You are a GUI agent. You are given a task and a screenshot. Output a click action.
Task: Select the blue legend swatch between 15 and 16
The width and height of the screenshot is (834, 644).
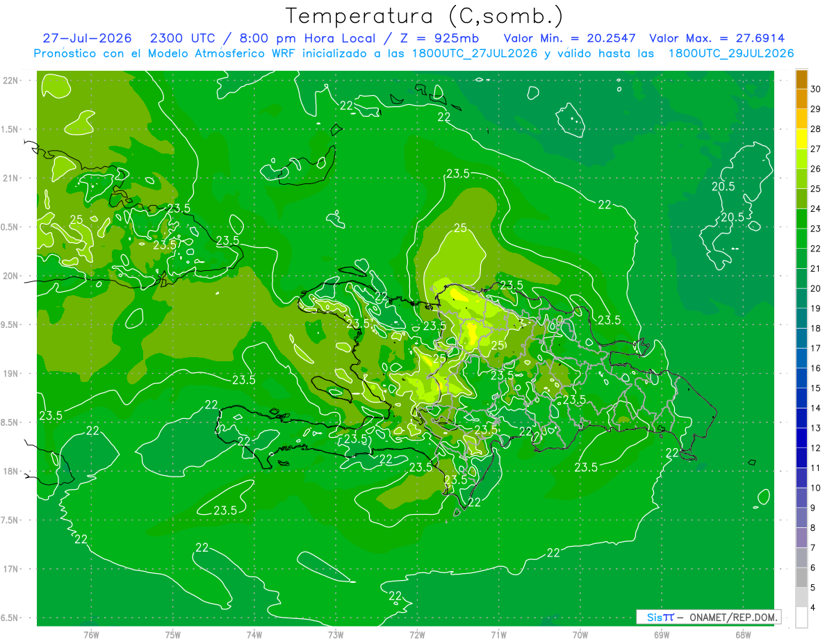click(x=801, y=379)
